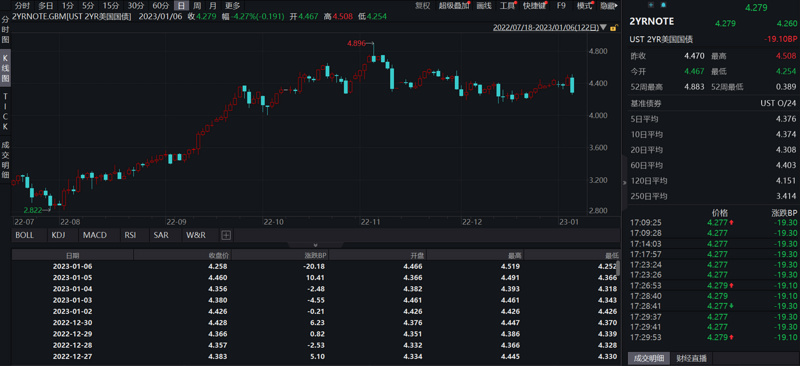Click the 52周最高 value 4.883
Screen dimensions: 800x366
pos(694,87)
